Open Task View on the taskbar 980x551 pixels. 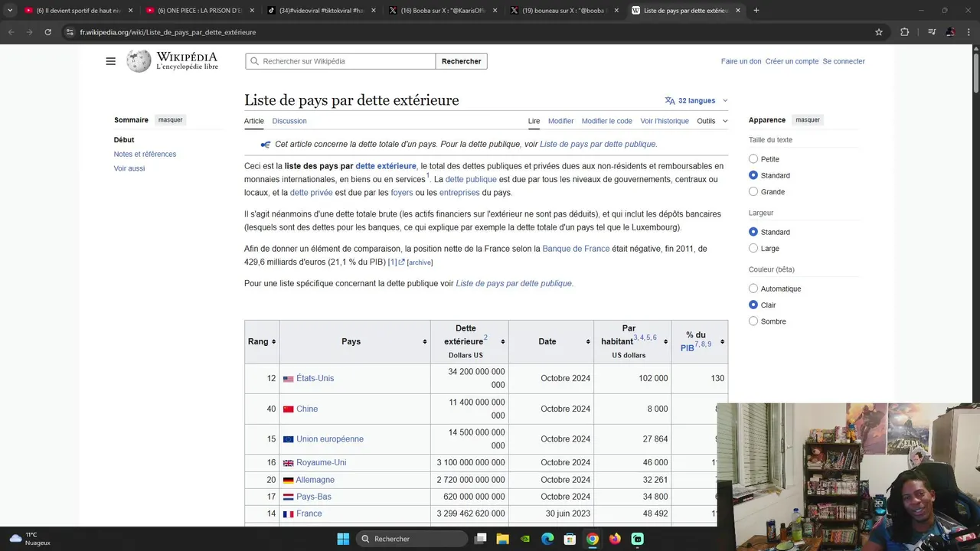[x=481, y=539]
